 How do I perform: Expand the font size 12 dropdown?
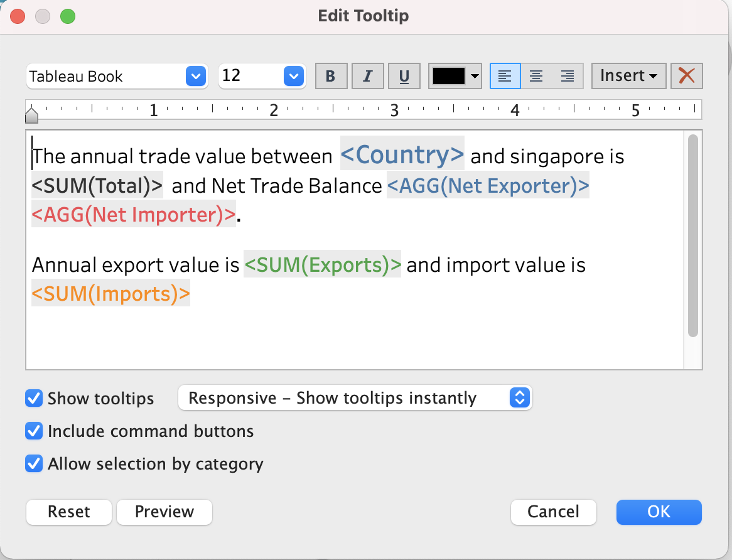coord(262,77)
